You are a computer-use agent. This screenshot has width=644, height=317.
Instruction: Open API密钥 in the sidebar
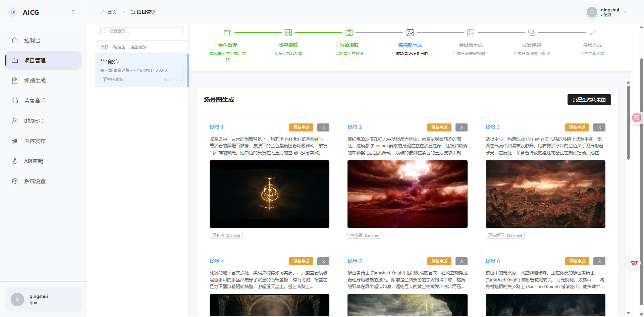point(44,161)
